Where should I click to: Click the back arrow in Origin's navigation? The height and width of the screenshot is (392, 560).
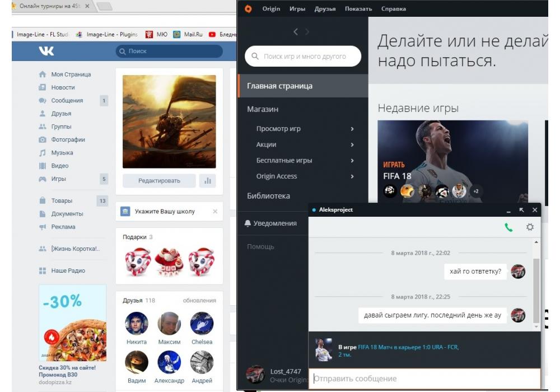(x=295, y=32)
